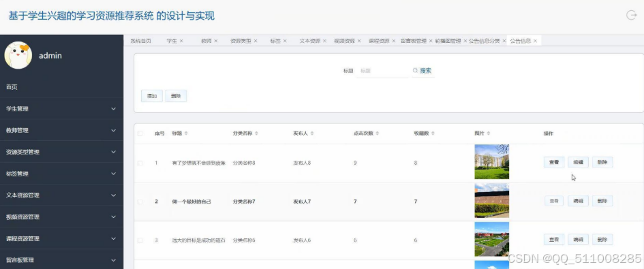
Task: Sort by 图片 column arrows
Action: [489, 133]
